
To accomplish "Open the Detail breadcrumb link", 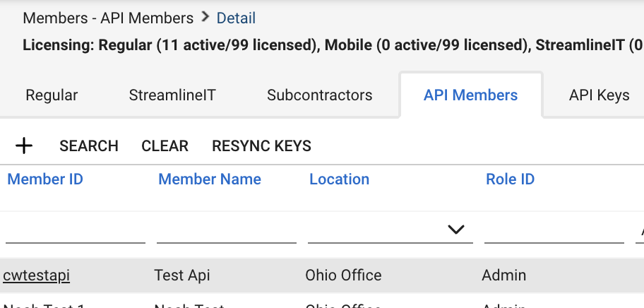I will click(x=236, y=18).
